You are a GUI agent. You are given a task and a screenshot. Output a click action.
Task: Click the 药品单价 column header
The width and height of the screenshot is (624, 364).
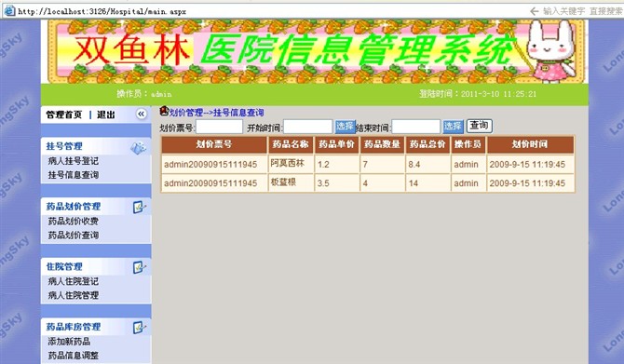(336, 145)
